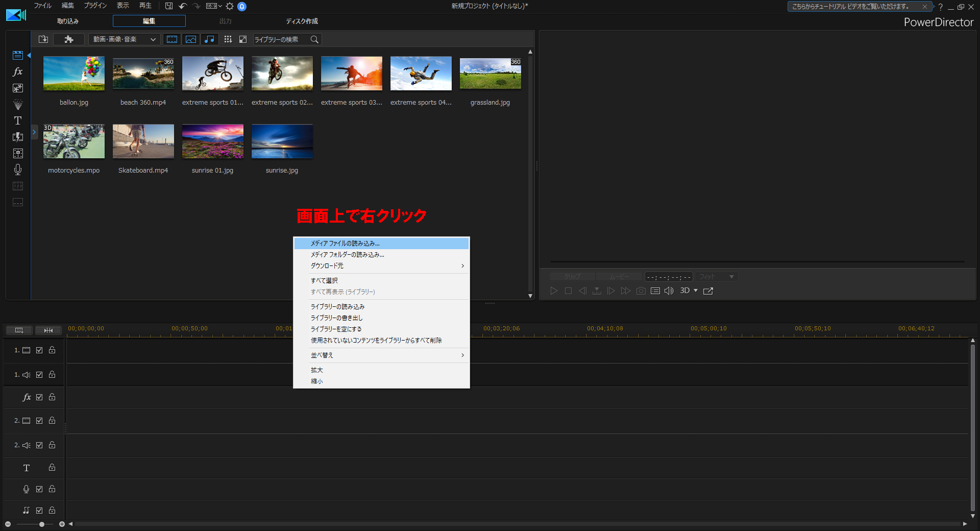980x531 pixels.
Task: Toggle the music filter in the library
Action: coord(210,39)
